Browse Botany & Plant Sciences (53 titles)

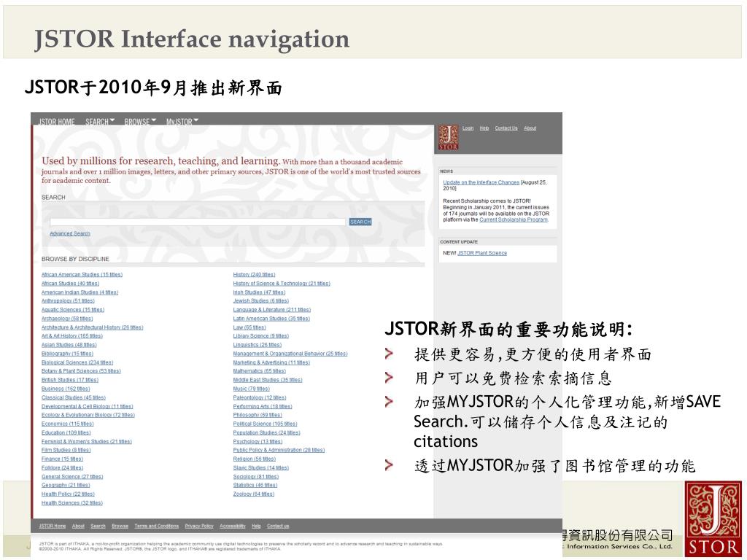(x=81, y=371)
